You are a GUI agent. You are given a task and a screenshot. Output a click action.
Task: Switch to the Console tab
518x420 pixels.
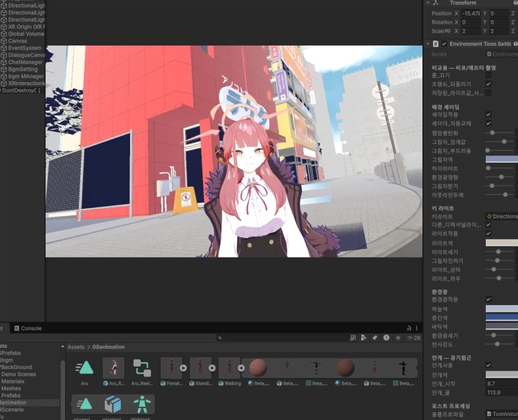(x=28, y=328)
